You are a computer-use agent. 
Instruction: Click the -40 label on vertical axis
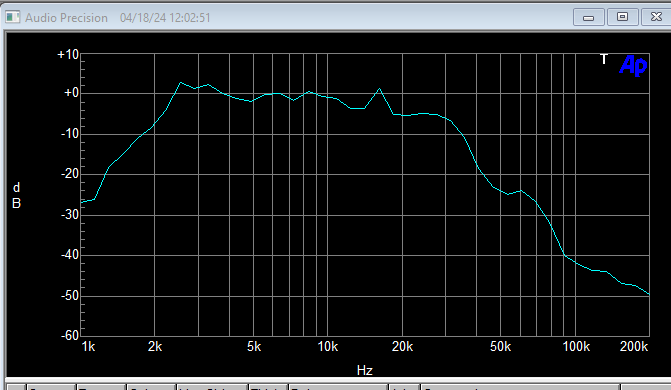click(x=70, y=255)
